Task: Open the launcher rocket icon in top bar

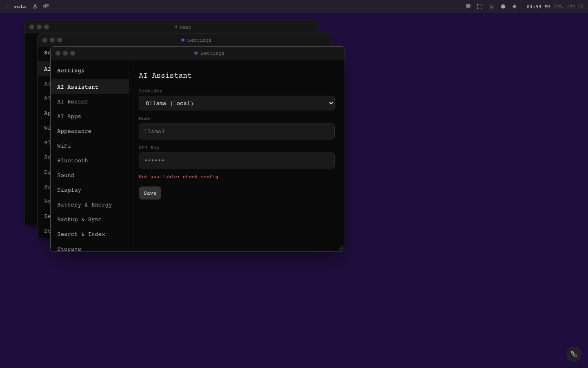Action: pos(35,7)
